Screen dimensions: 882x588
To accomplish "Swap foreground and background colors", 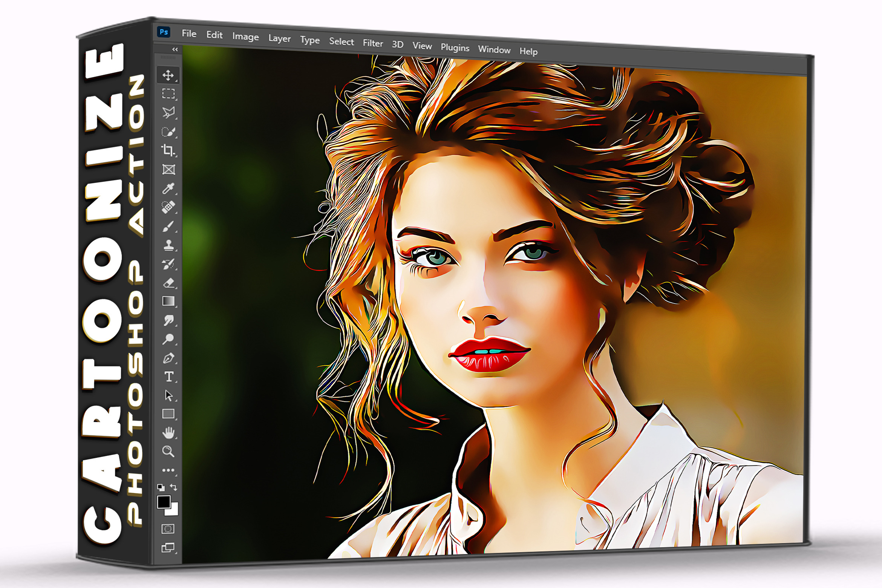I will pyautogui.click(x=173, y=487).
